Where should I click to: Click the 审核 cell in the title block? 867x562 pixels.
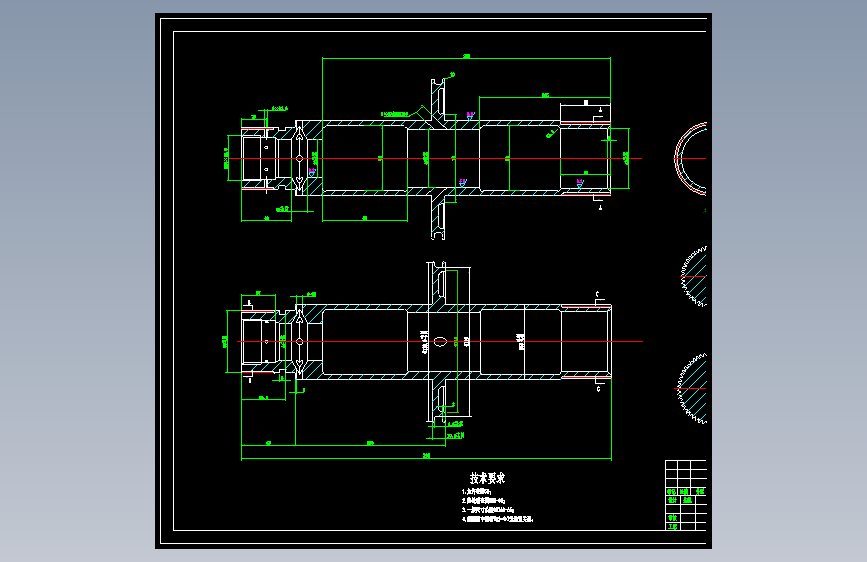672,518
